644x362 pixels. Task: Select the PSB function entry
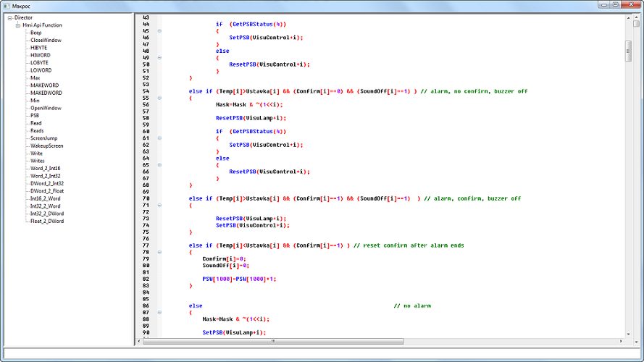(x=35, y=115)
